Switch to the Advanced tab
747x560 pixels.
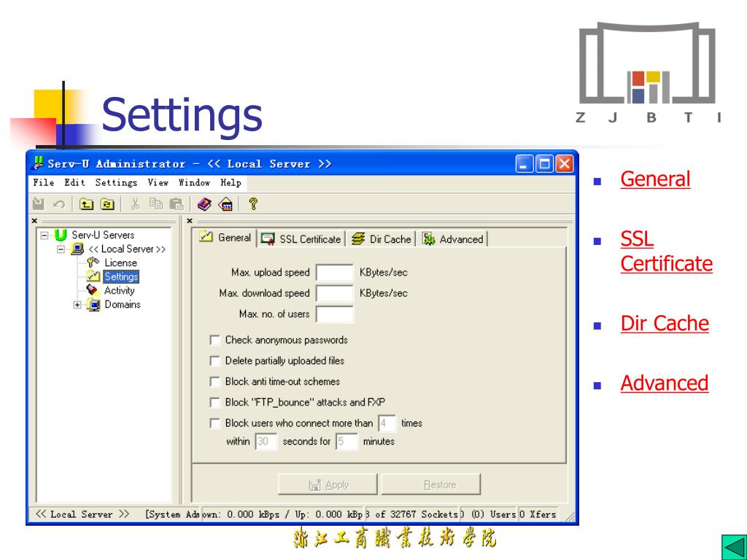pos(453,239)
